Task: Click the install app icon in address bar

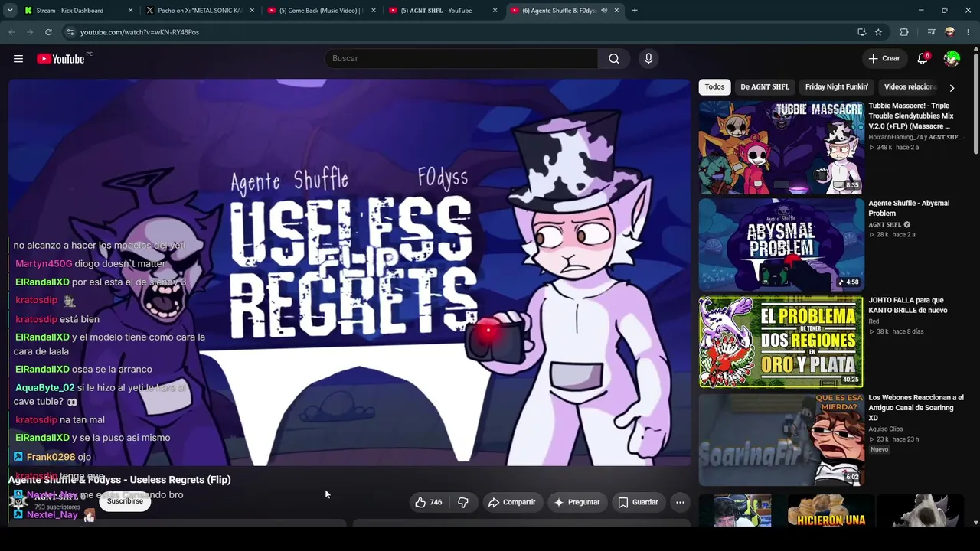Action: pyautogui.click(x=862, y=32)
